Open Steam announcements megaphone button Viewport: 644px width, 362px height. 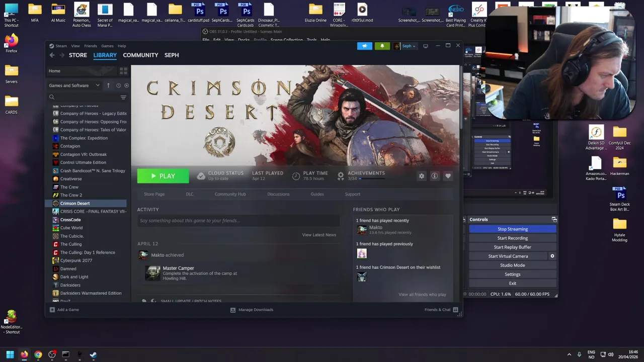(x=365, y=46)
